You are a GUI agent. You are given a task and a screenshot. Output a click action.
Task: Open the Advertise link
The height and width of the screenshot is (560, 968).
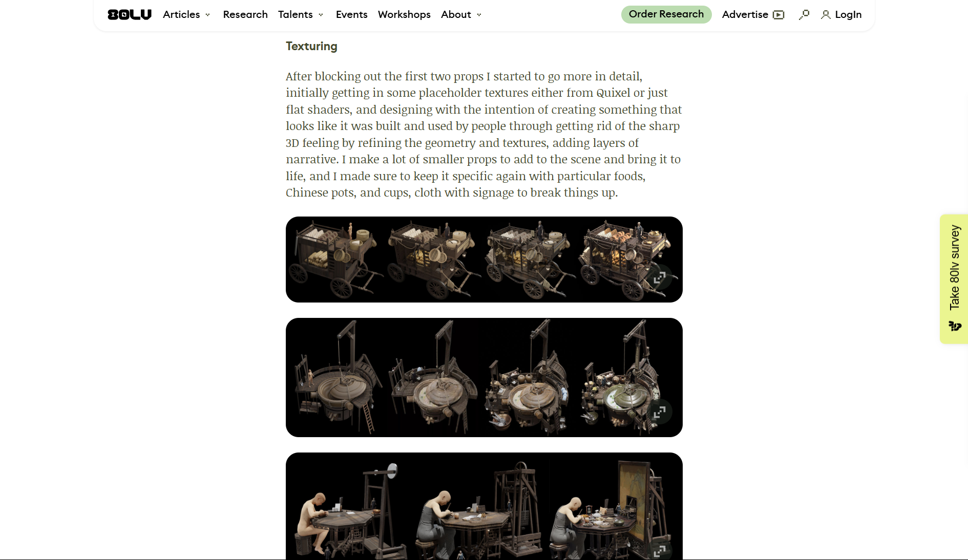tap(745, 14)
